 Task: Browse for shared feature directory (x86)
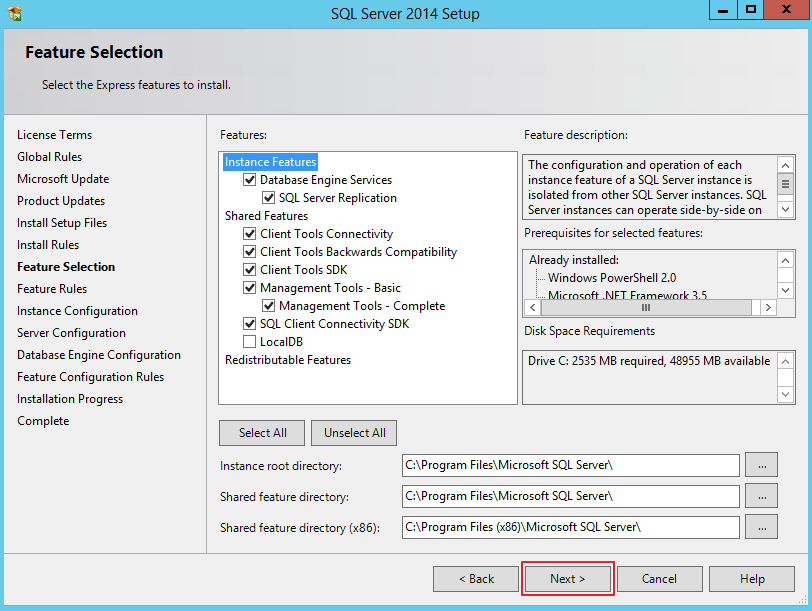coord(762,527)
